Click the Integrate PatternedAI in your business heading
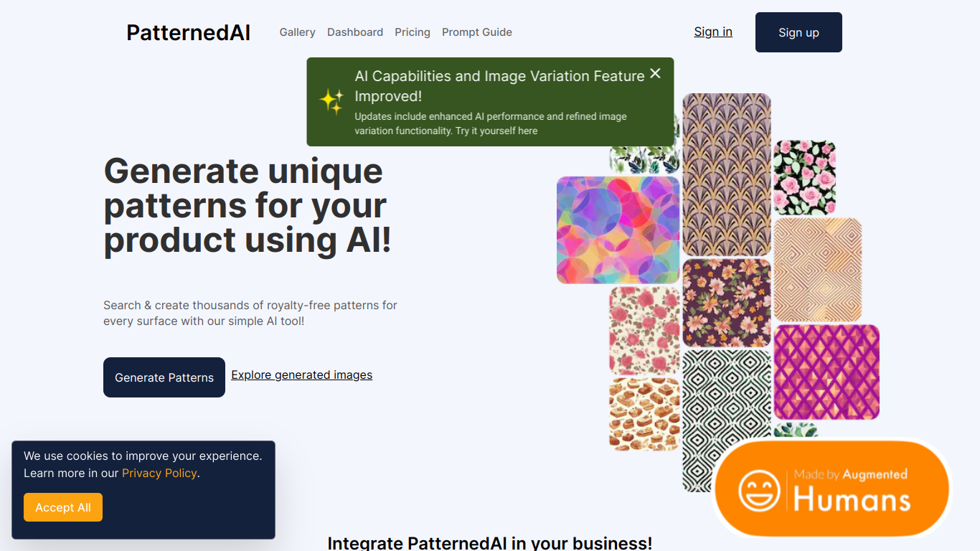980x551 pixels. click(x=490, y=543)
